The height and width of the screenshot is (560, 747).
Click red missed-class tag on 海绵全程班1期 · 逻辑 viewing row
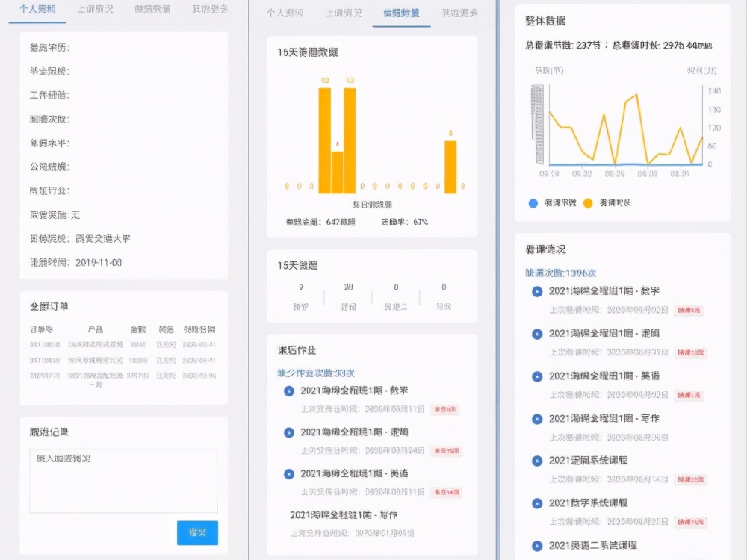pos(690,352)
